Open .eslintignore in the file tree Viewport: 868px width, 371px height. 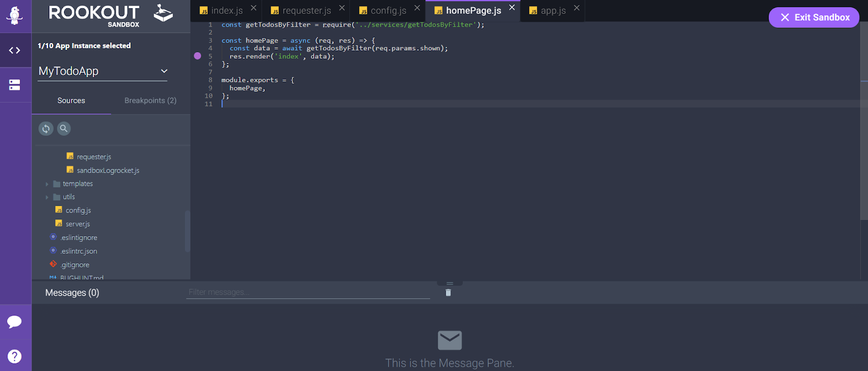(x=79, y=238)
